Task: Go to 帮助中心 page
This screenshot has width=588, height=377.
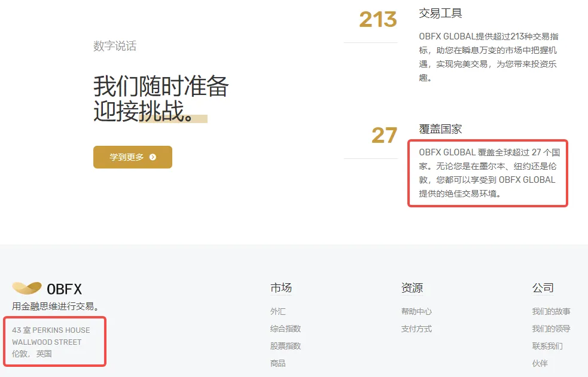Action: coord(416,311)
